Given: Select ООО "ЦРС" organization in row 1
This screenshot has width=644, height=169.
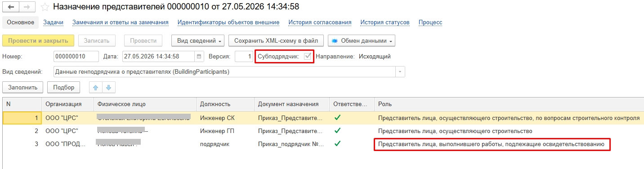Looking at the screenshot, I should click(68, 118).
